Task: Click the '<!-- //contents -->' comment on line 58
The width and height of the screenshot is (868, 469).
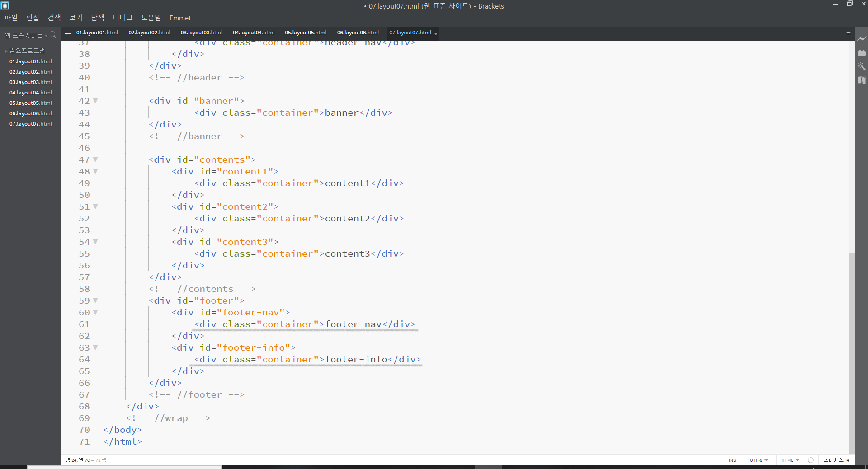Action: 203,289
